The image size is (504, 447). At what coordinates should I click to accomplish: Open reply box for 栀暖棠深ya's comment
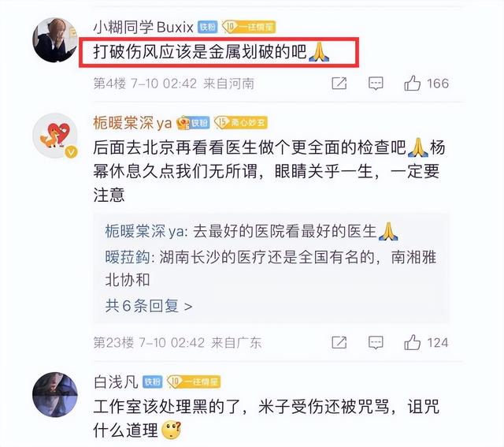(x=376, y=342)
